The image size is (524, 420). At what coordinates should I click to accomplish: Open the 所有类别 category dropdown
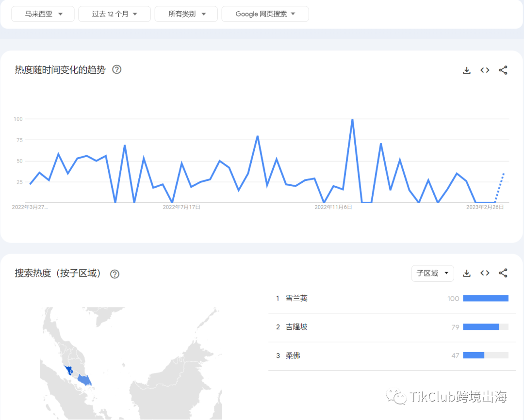186,14
